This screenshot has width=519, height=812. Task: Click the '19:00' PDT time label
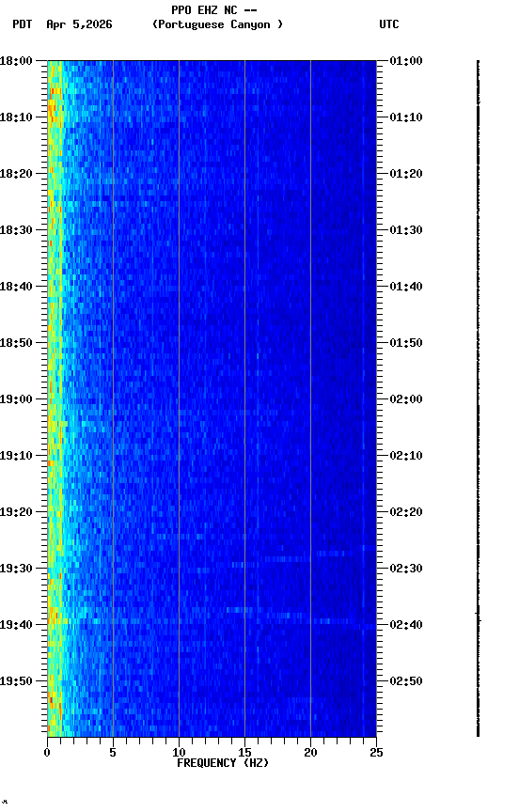tap(16, 399)
